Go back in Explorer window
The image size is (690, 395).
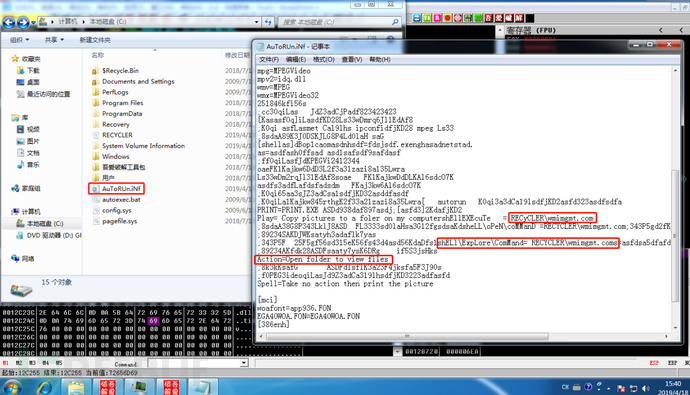pos(9,22)
